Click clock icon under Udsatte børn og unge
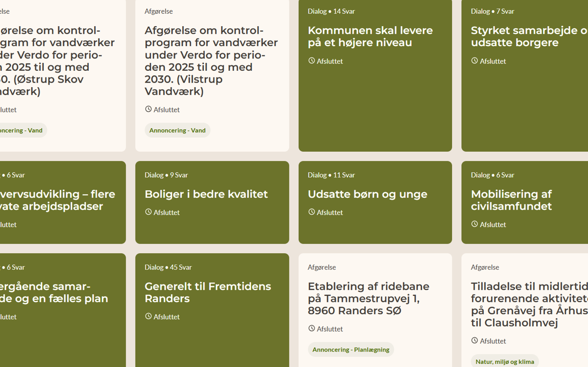588x367 pixels. pos(311,212)
